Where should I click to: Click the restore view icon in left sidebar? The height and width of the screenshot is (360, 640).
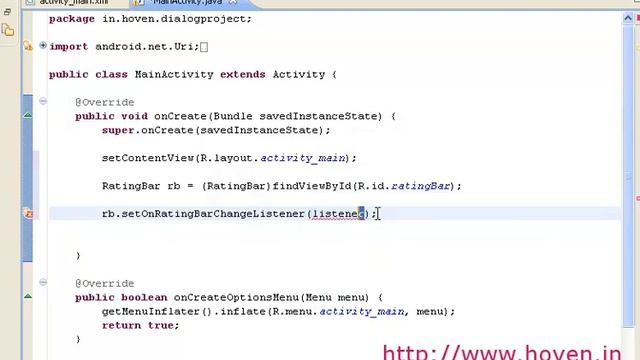[x=7, y=12]
